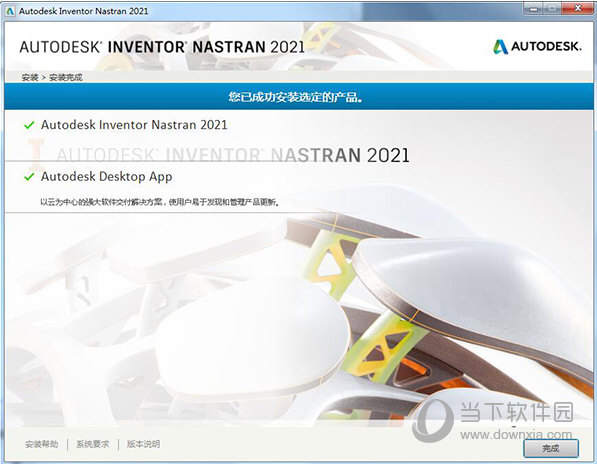This screenshot has width=597, height=464.
Task: Click the Autodesk logo in the header
Action: click(537, 46)
